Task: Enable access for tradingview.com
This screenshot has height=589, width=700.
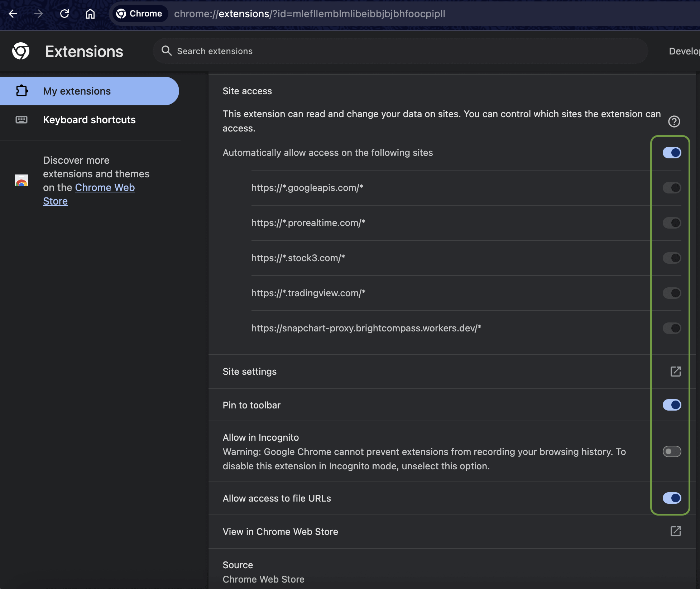Action: coord(671,293)
